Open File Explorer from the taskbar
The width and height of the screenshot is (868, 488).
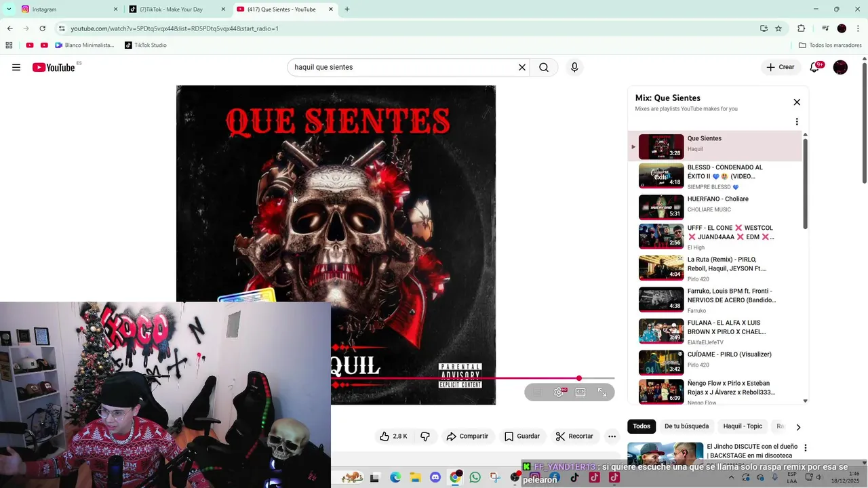tap(415, 477)
